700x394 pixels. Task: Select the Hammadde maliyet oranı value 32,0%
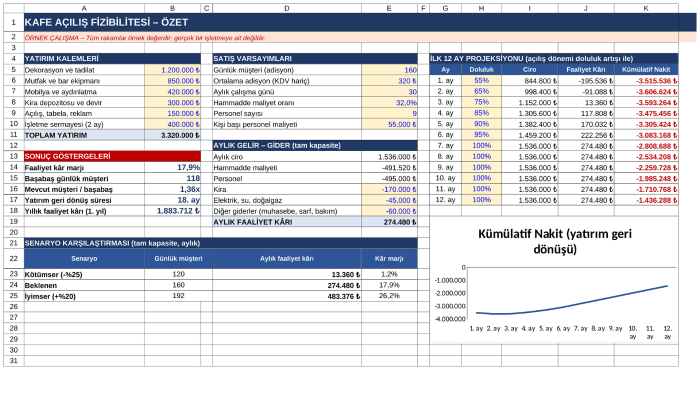coord(389,102)
